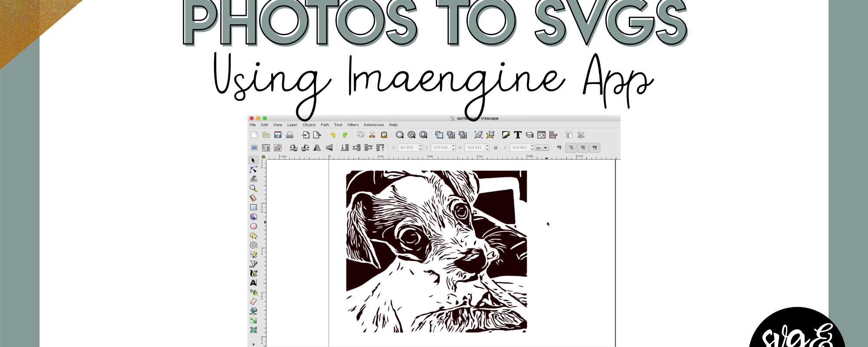
Task: Toggle scale stroke width option
Action: tap(559, 147)
